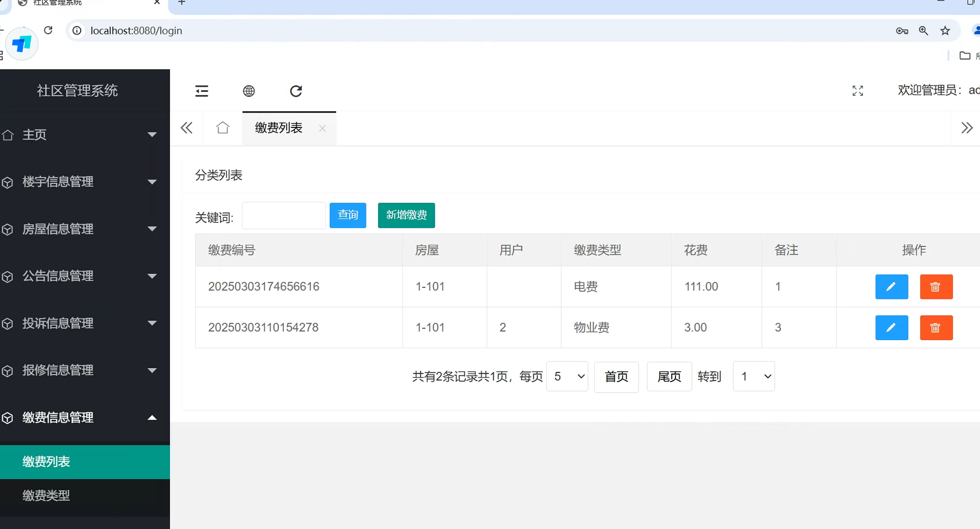
Task: Open the per-page count dropdown
Action: tap(567, 376)
